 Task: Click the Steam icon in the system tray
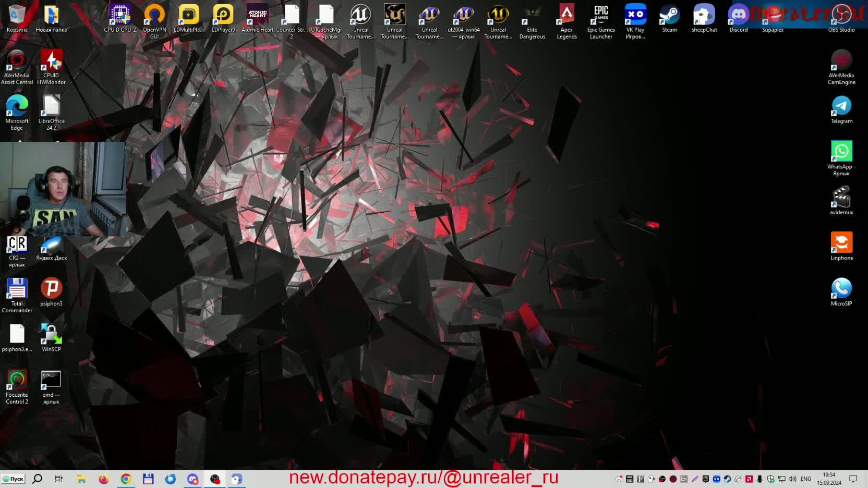[x=727, y=479]
